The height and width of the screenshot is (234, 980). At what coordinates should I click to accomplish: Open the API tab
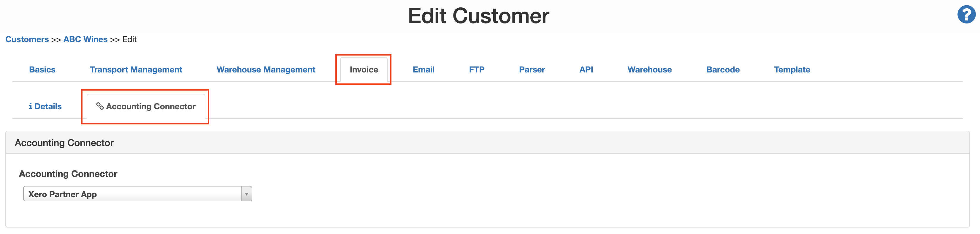(x=586, y=69)
